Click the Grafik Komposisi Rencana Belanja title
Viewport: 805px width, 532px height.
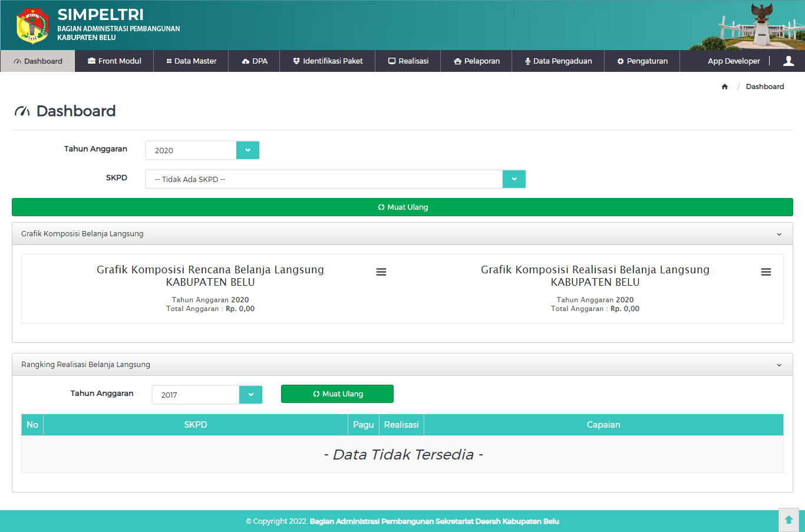[x=210, y=276]
